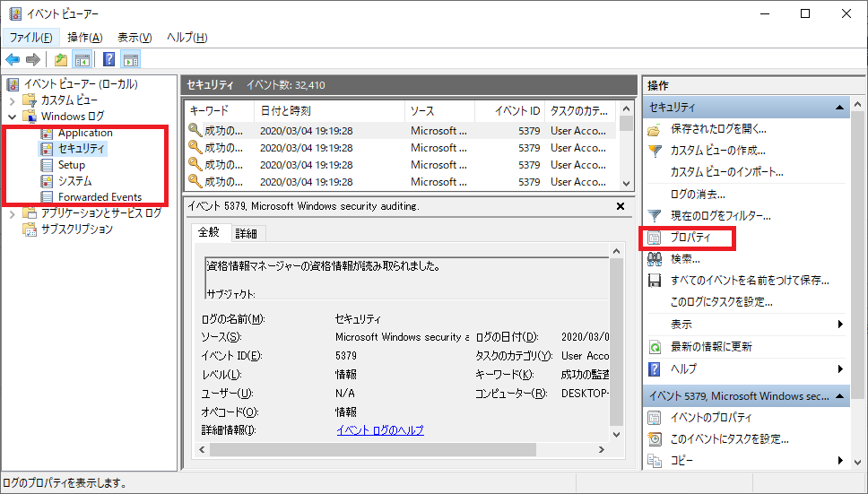Open the 操作 menu in the menu bar
Viewport: 868px width, 494px height.
(x=84, y=38)
